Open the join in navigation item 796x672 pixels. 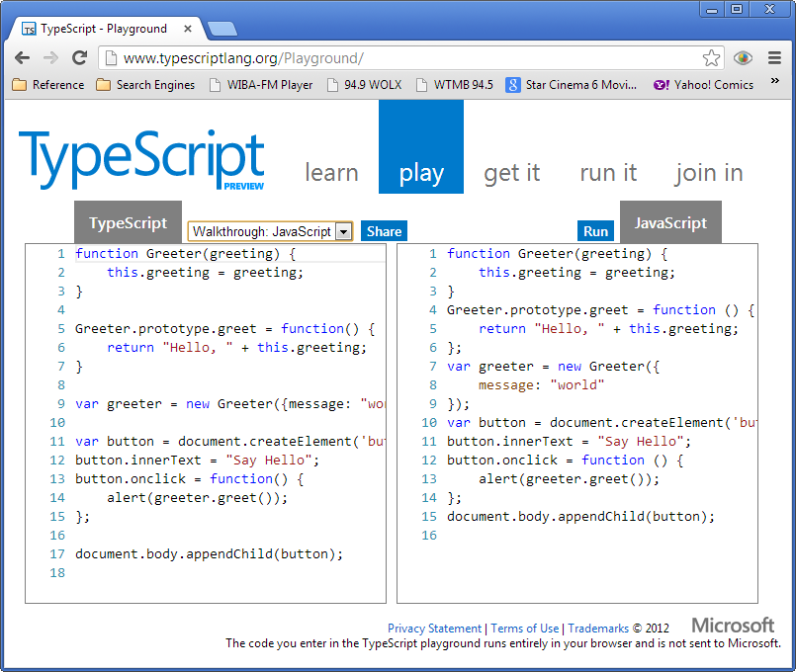point(709,173)
